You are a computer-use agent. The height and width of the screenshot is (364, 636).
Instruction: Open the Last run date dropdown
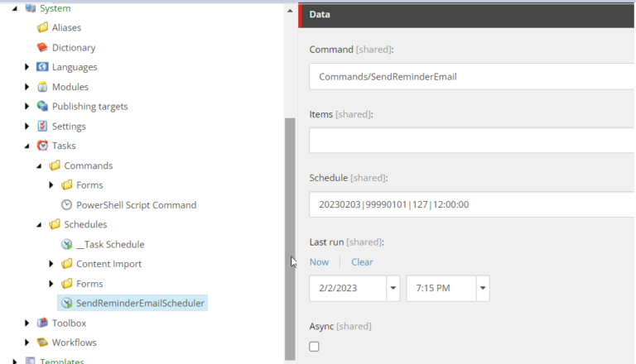(393, 289)
